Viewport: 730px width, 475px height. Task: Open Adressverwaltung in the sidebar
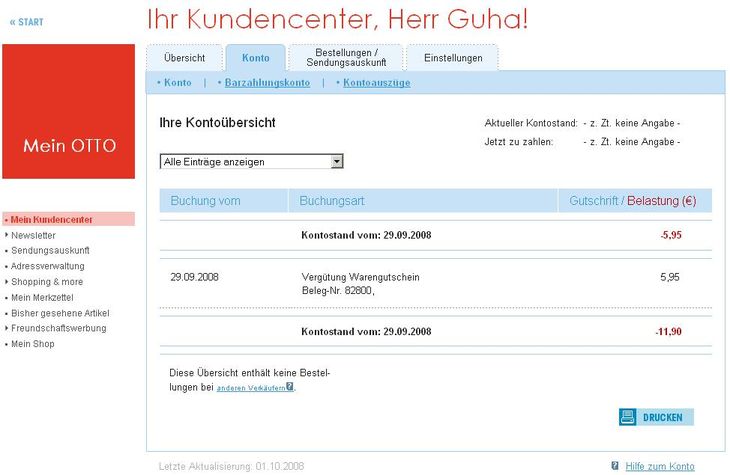47,266
